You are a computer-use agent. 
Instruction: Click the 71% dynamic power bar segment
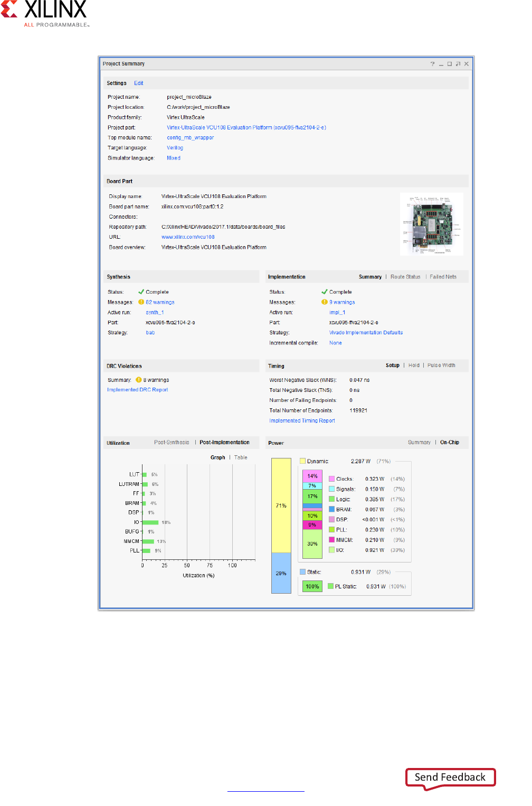[281, 505]
